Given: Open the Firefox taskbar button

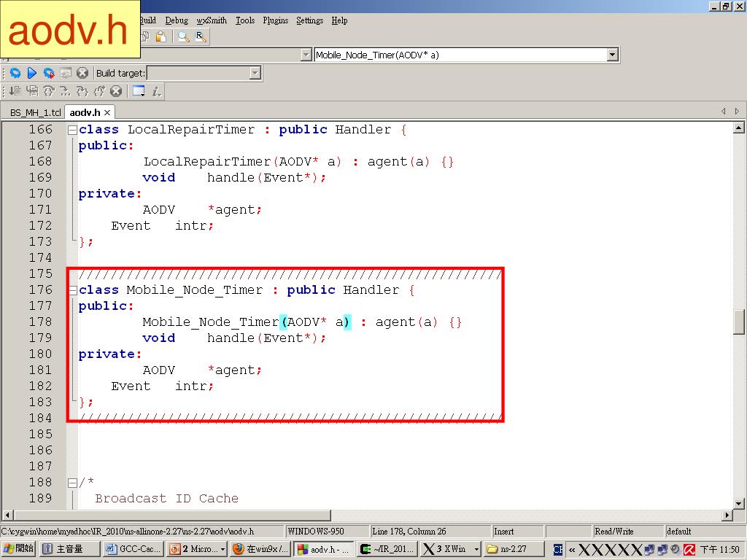Looking at the screenshot, I should pos(260,549).
